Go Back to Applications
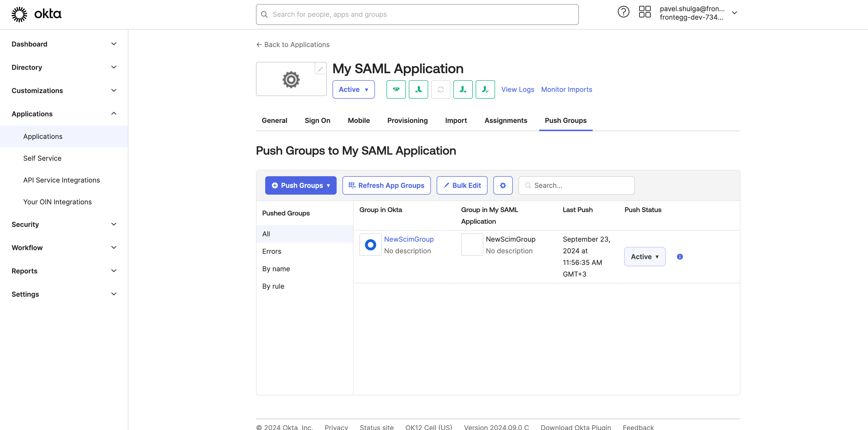This screenshot has height=430, width=868. coord(293,45)
